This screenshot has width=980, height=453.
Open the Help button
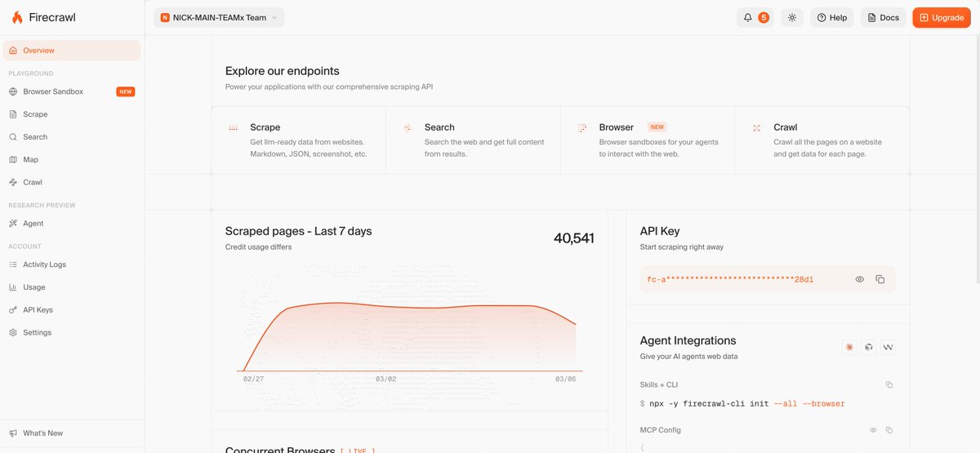point(831,17)
